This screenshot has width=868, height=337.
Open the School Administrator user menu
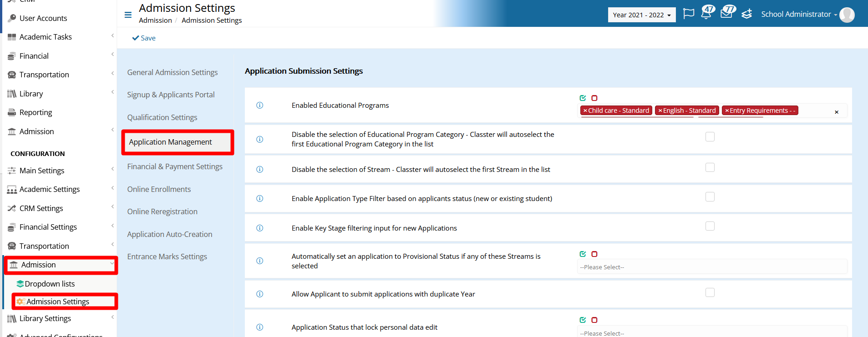[x=799, y=14]
